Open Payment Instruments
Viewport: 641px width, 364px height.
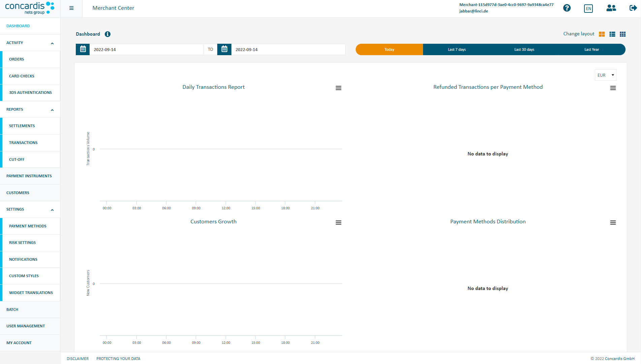point(30,176)
